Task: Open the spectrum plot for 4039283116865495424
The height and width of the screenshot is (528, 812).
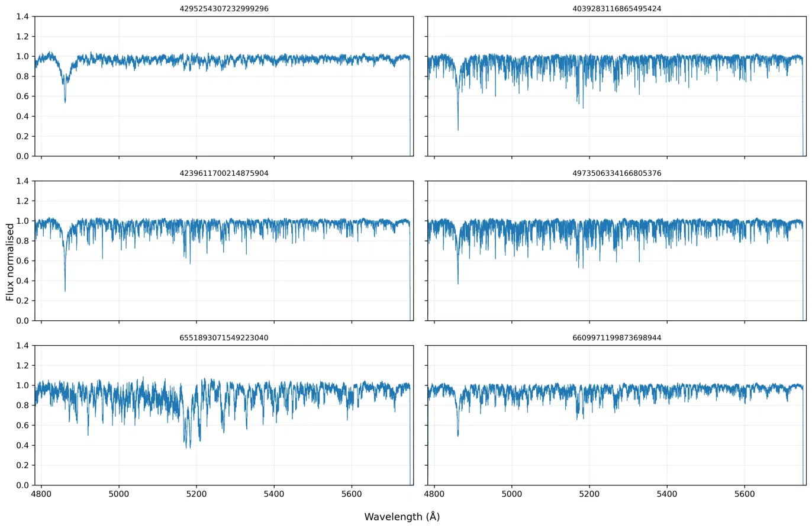Action: (617, 86)
